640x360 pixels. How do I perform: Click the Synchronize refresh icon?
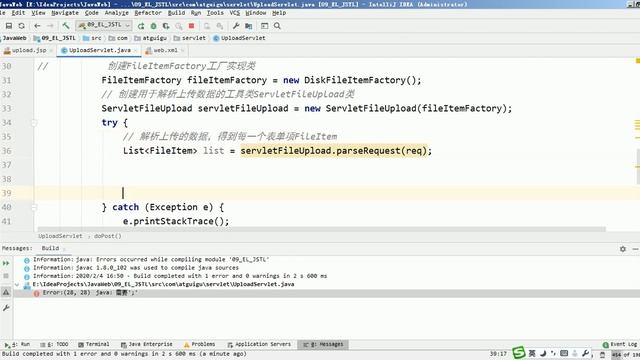pos(21,26)
